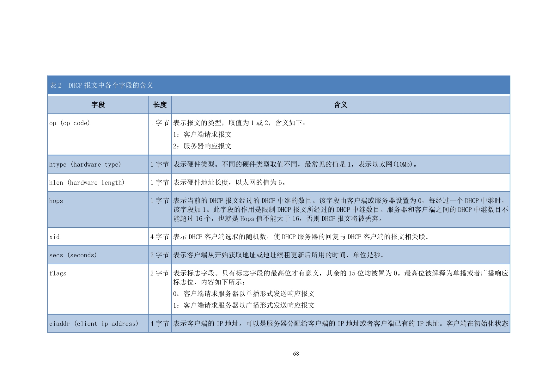Select the "htype (hardware type)" field cell
The height and width of the screenshot is (392, 554).
pyautogui.click(x=85, y=164)
